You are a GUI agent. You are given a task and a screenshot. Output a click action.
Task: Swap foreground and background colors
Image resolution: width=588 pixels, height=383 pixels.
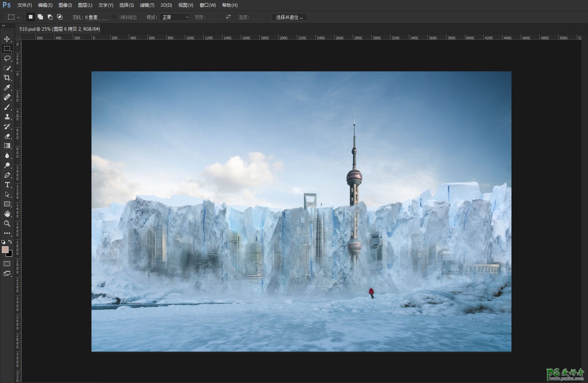point(10,242)
